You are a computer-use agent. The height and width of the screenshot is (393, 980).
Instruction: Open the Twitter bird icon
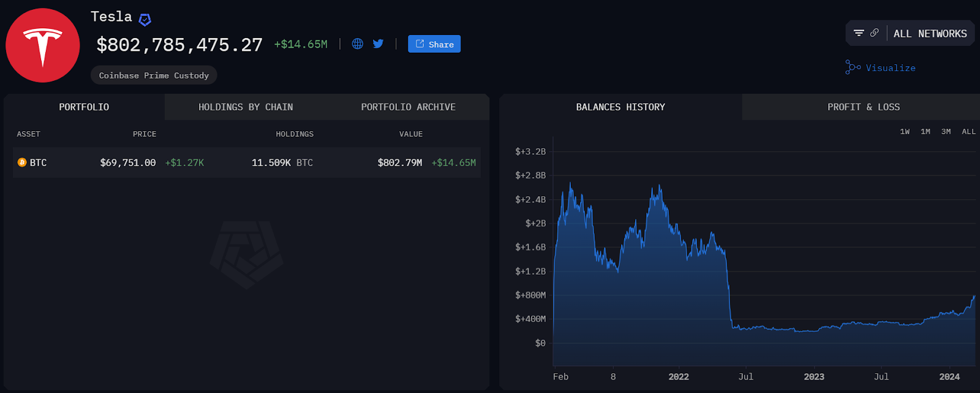(379, 44)
